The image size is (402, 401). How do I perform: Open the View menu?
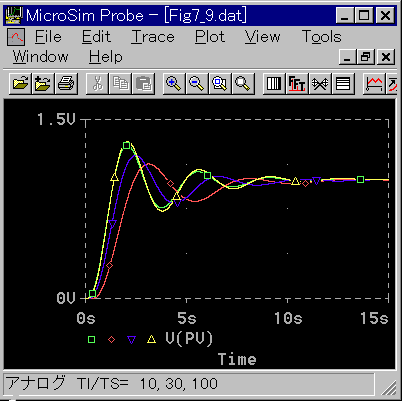263,37
